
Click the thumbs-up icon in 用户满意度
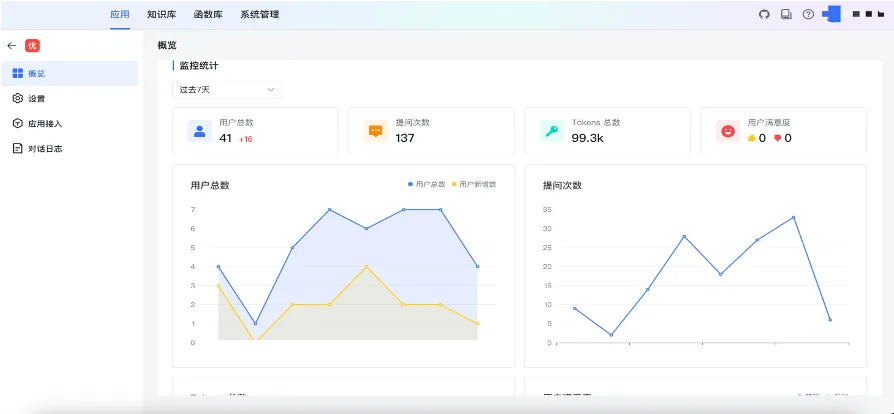751,138
